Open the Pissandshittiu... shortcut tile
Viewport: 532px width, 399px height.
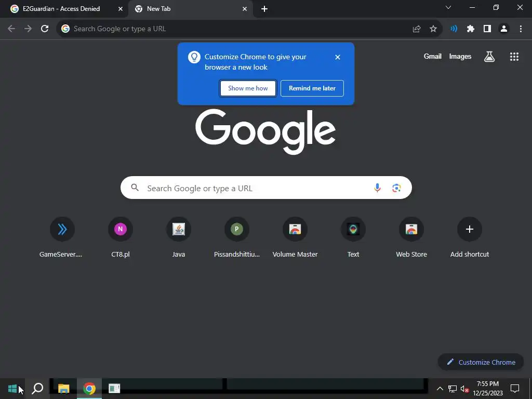[x=237, y=237]
